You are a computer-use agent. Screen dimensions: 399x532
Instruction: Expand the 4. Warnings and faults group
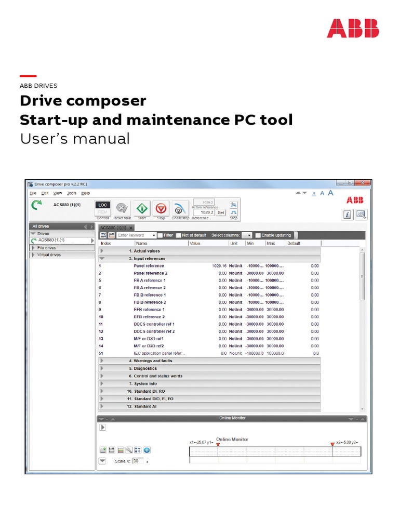[102, 361]
